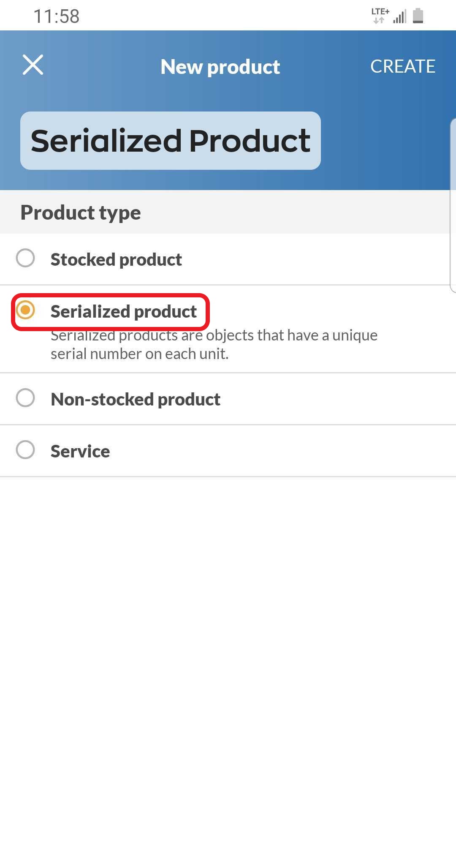
Task: Tap the 'Serialized product' label text
Action: [x=123, y=311]
